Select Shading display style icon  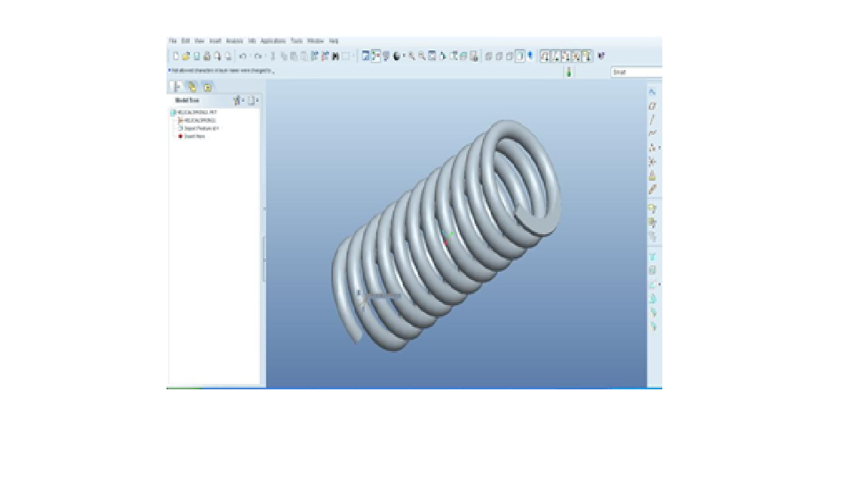coord(520,56)
